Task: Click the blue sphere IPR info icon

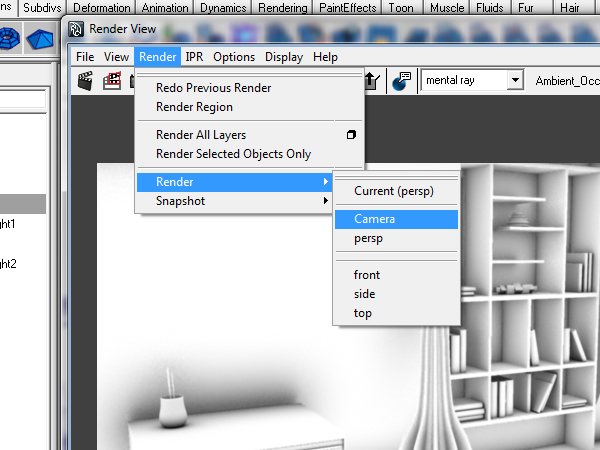Action: (401, 81)
